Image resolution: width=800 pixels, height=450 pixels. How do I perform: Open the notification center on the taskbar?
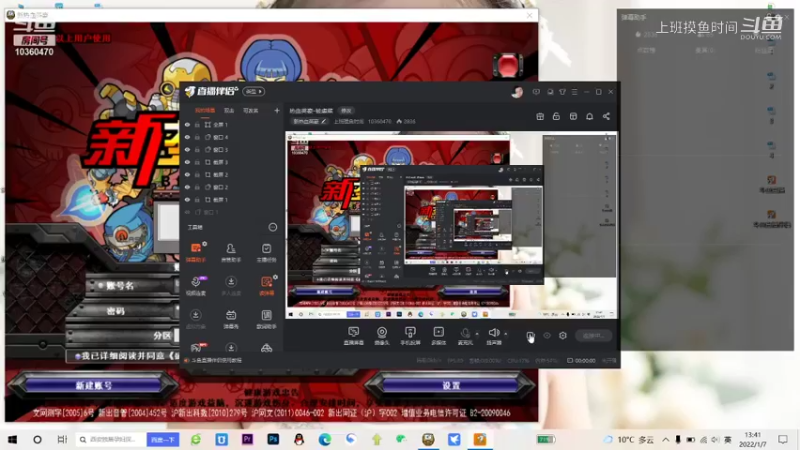tap(783, 439)
